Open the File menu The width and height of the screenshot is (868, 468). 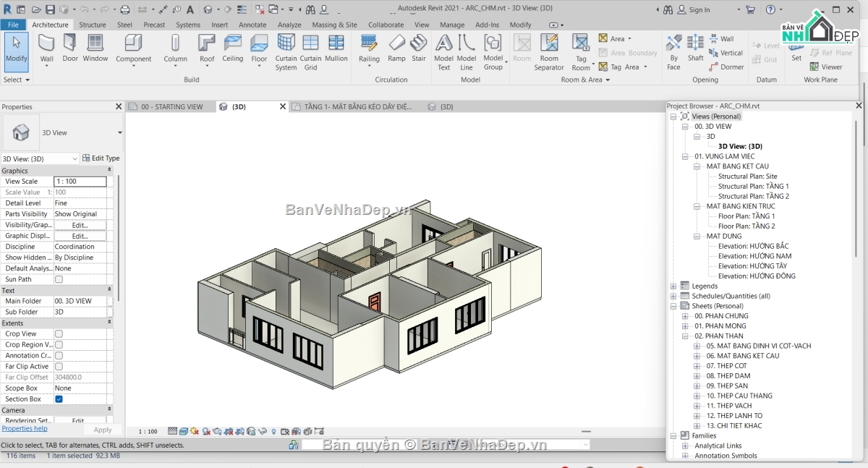point(14,25)
